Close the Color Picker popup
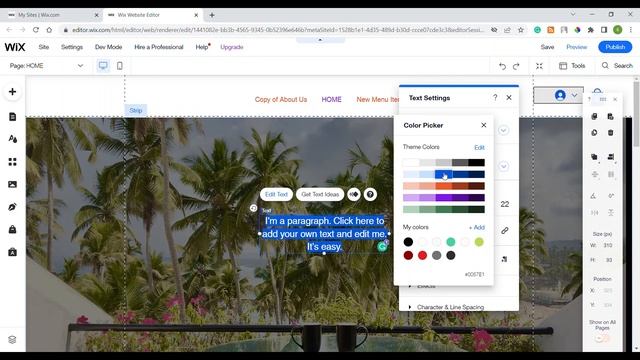Image resolution: width=640 pixels, height=360 pixels. coord(484,125)
